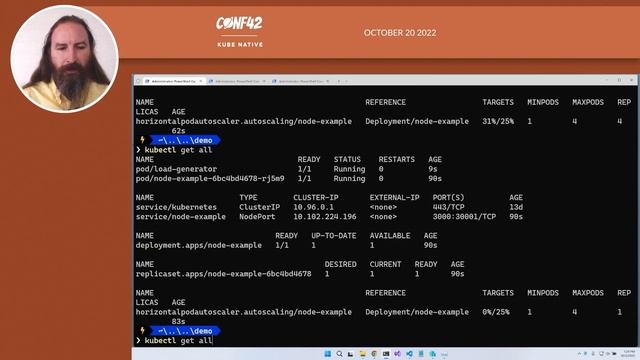Open taskbar Search magnifier
Viewport: 640px width, 360px height.
tap(339, 354)
